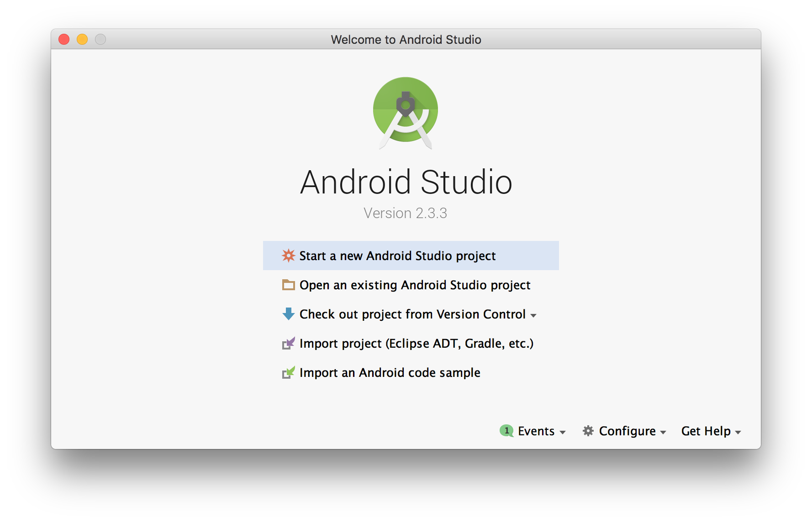The height and width of the screenshot is (522, 812).
Task: Click the green Events notification badge
Action: pos(506,431)
